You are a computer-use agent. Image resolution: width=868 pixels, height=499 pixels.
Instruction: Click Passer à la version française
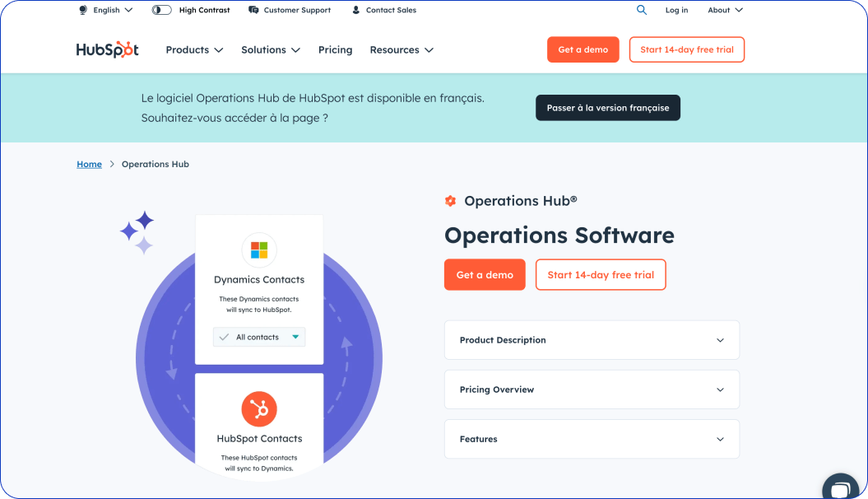(x=608, y=107)
